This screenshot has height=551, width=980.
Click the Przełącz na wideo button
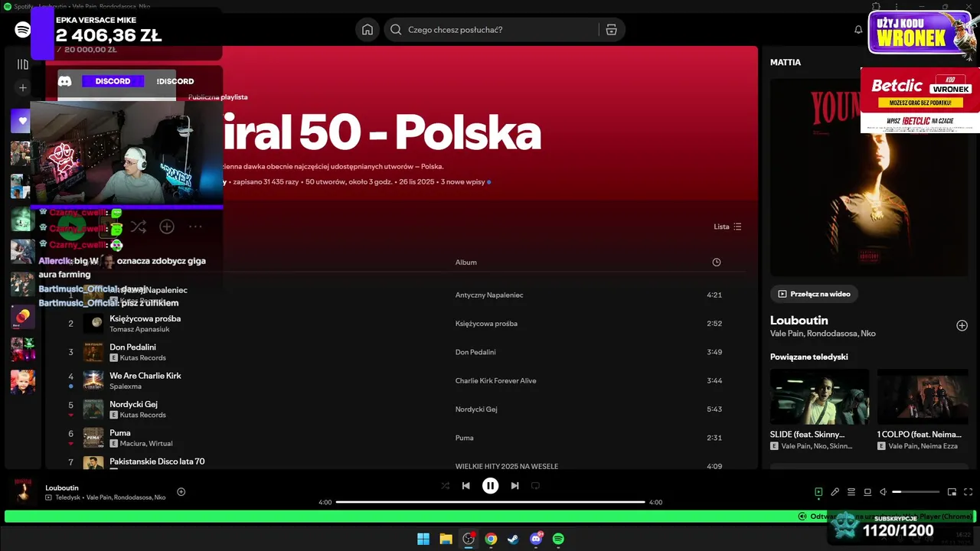[815, 294]
